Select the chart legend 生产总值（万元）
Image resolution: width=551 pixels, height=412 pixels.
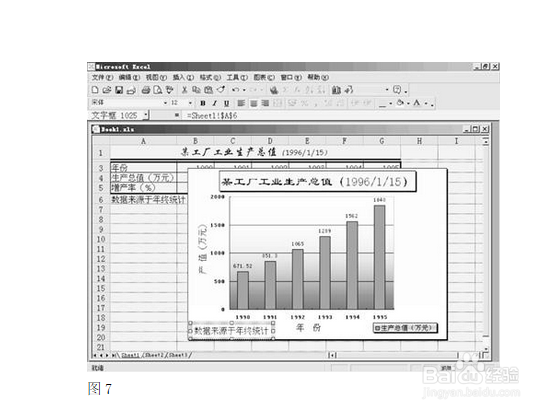(x=405, y=328)
